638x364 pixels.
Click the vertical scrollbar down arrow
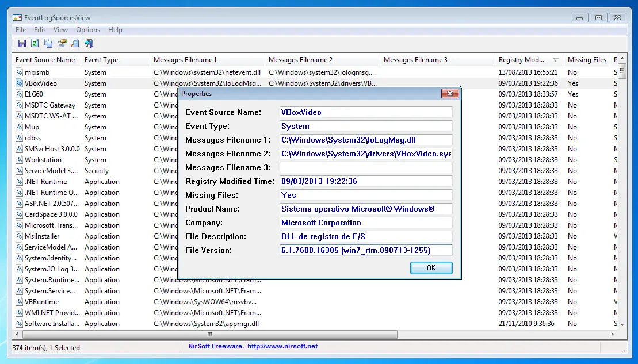(x=622, y=324)
